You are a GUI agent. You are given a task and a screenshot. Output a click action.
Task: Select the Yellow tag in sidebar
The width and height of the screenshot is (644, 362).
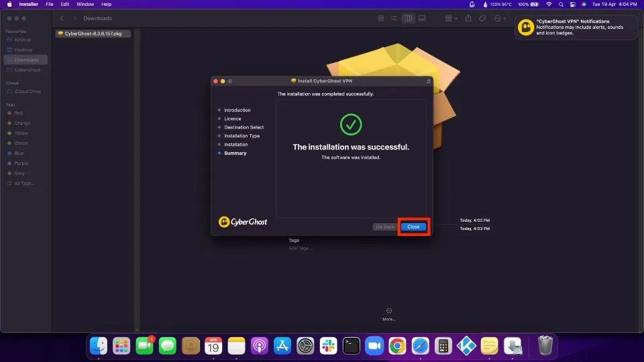click(x=21, y=133)
